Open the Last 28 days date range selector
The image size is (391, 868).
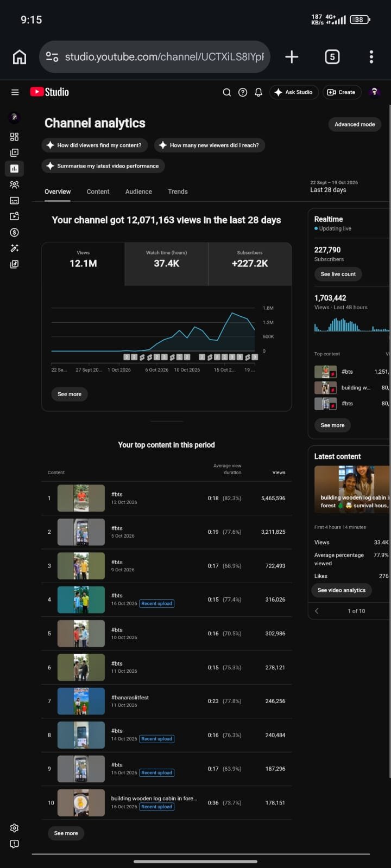pyautogui.click(x=334, y=187)
